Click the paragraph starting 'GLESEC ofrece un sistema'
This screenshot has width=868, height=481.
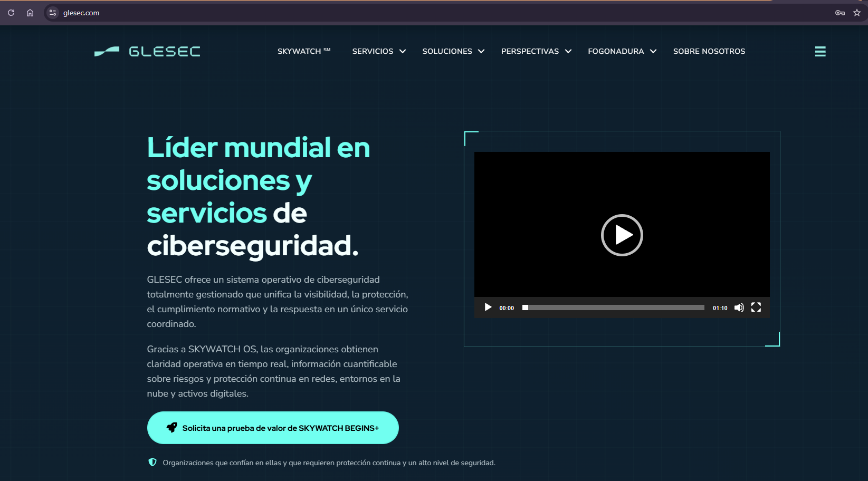(x=278, y=302)
